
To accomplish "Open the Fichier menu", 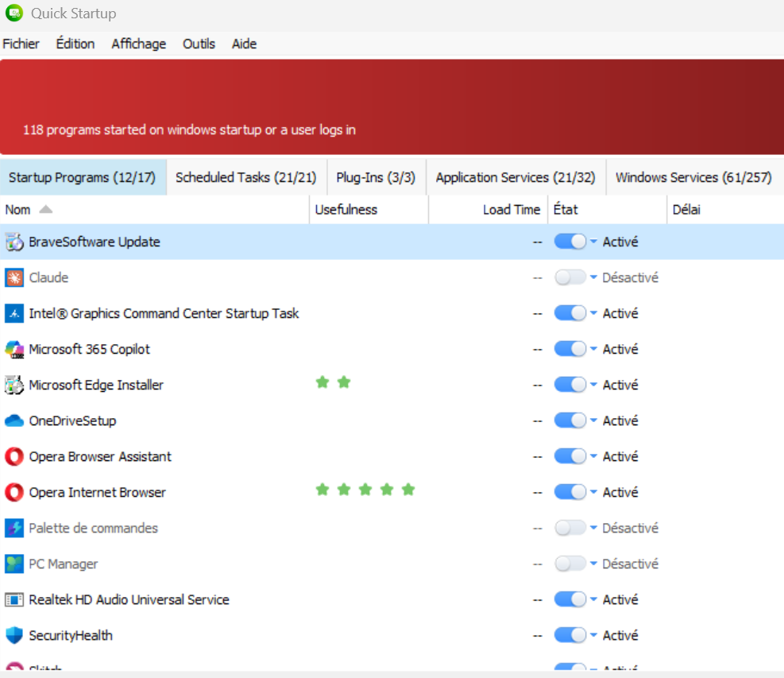I will click(21, 44).
